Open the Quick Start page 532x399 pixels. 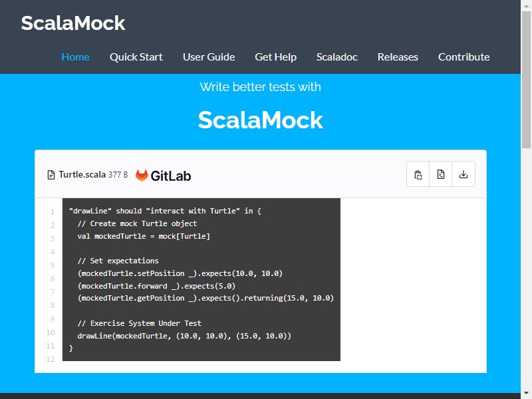coord(136,57)
